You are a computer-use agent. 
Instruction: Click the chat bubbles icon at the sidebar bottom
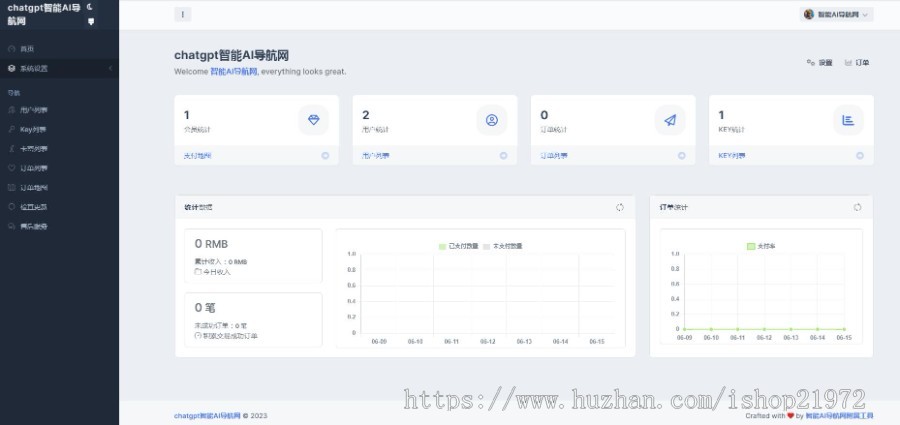point(11,226)
